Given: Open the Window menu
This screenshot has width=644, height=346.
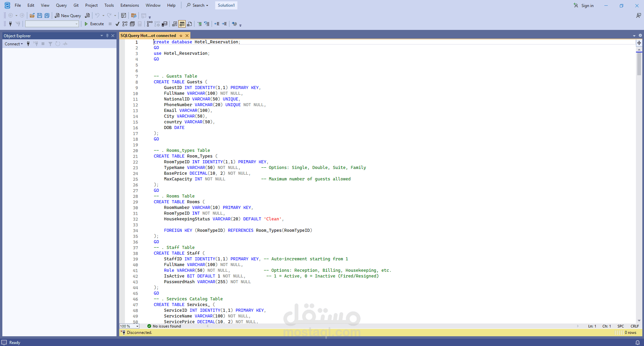Looking at the screenshot, I should pyautogui.click(x=153, y=5).
